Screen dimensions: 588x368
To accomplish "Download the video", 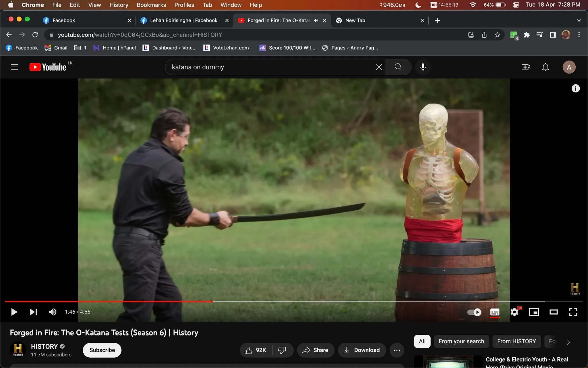I will click(362, 350).
